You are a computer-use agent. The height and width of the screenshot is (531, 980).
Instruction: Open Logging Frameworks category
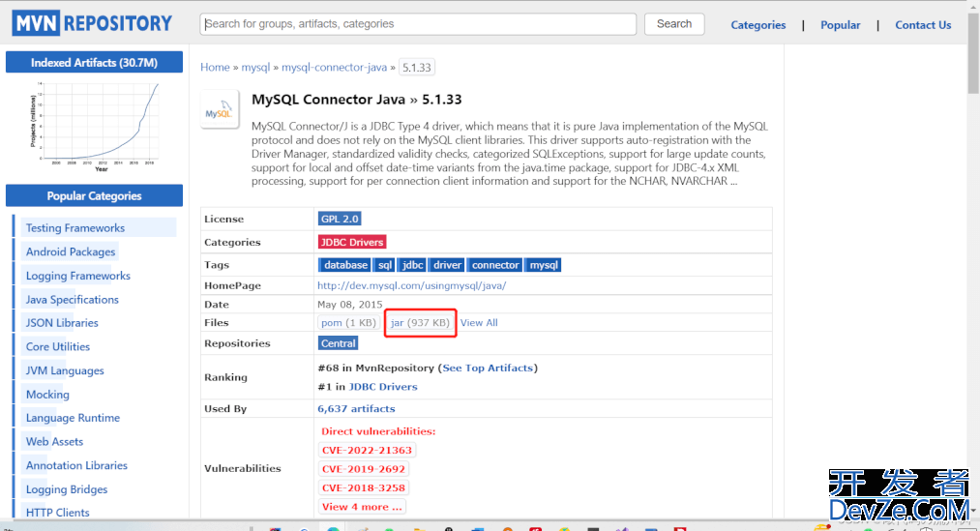(78, 276)
